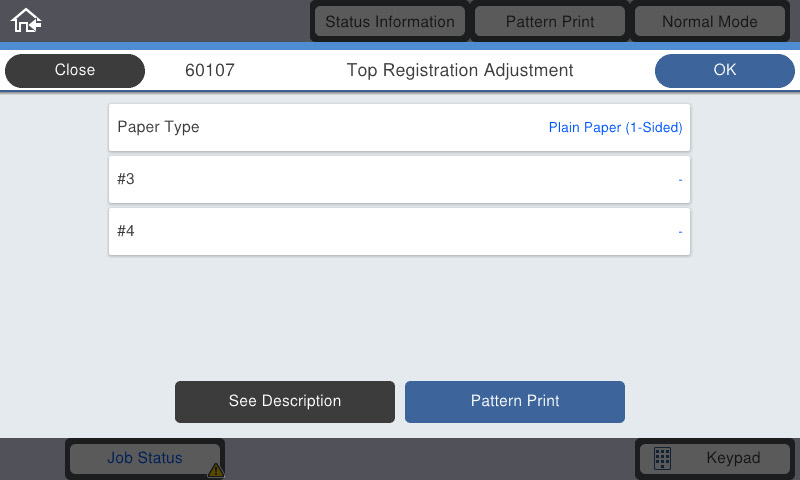Switch to Normal Mode
The width and height of the screenshot is (800, 480).
(x=710, y=21)
